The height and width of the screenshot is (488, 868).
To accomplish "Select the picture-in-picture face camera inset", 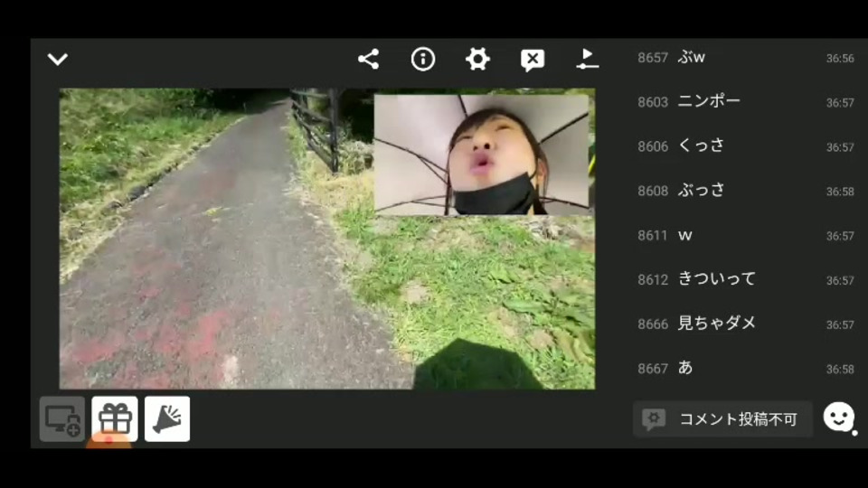I will [482, 155].
